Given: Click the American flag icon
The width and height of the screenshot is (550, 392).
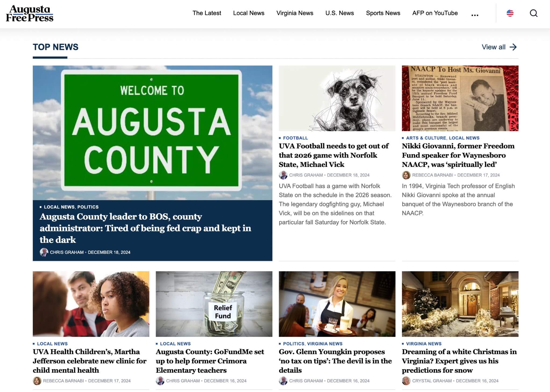Looking at the screenshot, I should pyautogui.click(x=510, y=13).
